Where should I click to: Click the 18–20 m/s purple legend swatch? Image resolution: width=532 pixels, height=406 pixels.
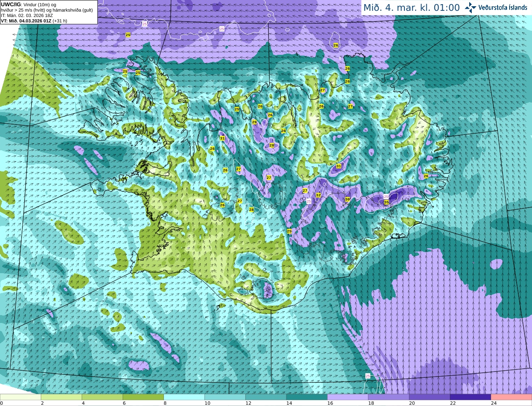tap(389, 397)
